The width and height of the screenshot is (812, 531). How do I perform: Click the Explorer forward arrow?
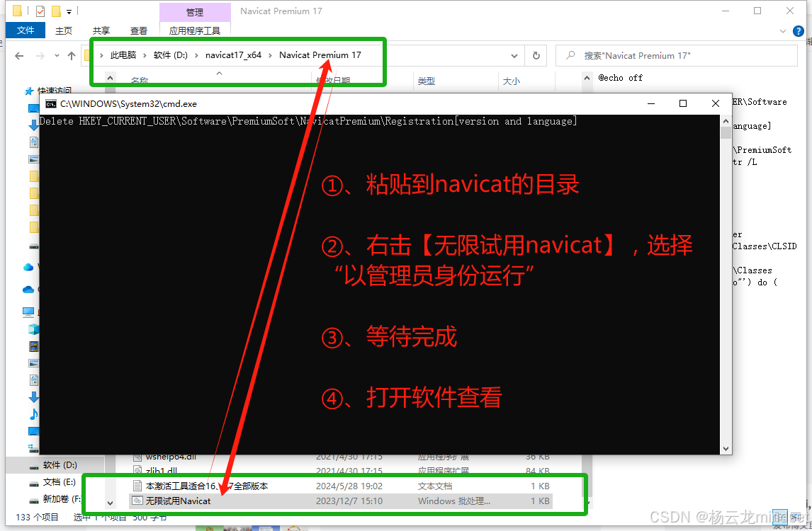tap(40, 56)
